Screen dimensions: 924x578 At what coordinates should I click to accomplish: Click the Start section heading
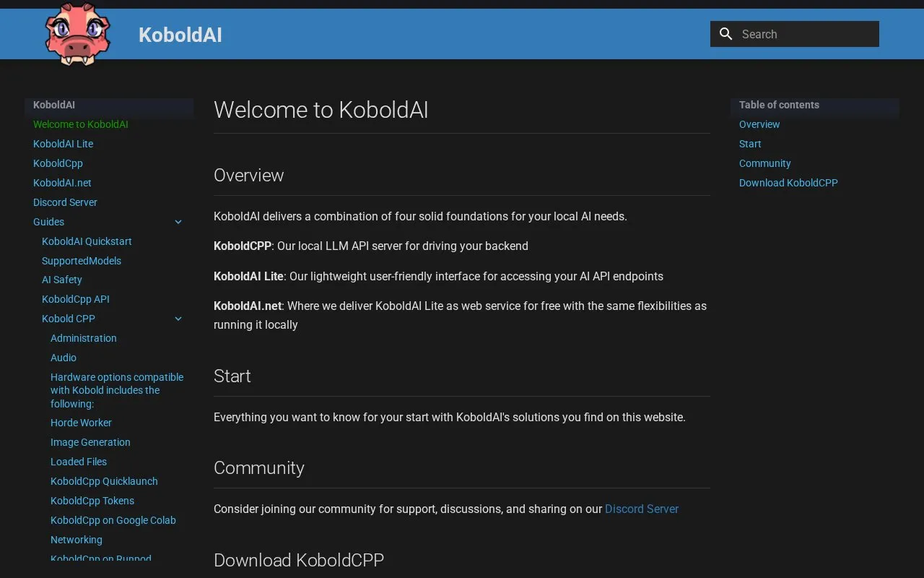coord(232,376)
